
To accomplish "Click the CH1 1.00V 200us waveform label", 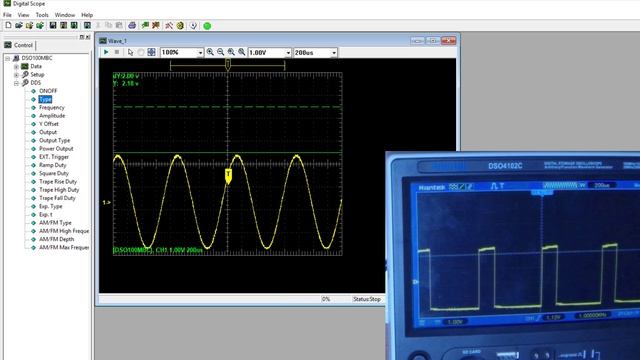I will (158, 250).
